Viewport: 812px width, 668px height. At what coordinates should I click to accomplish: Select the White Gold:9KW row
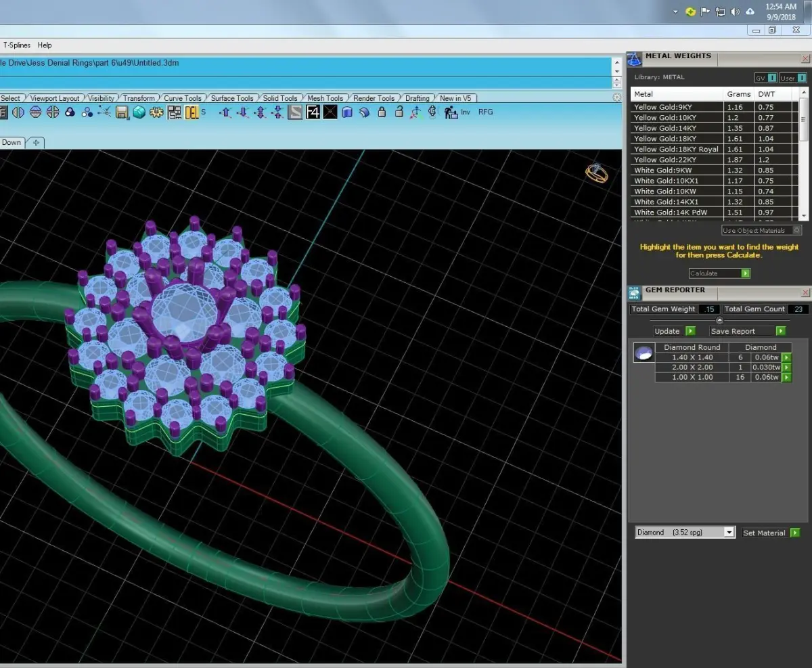pos(715,170)
